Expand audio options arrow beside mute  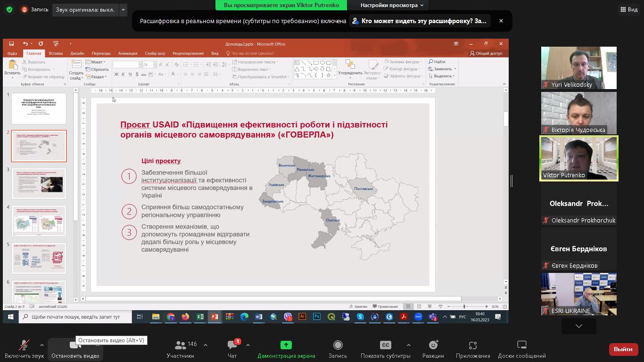point(41,345)
